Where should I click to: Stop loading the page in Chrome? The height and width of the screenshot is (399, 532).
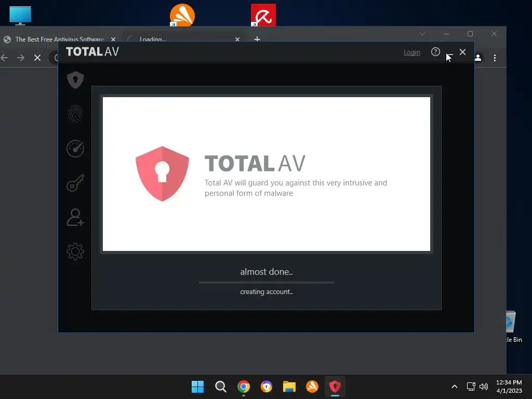[x=37, y=58]
